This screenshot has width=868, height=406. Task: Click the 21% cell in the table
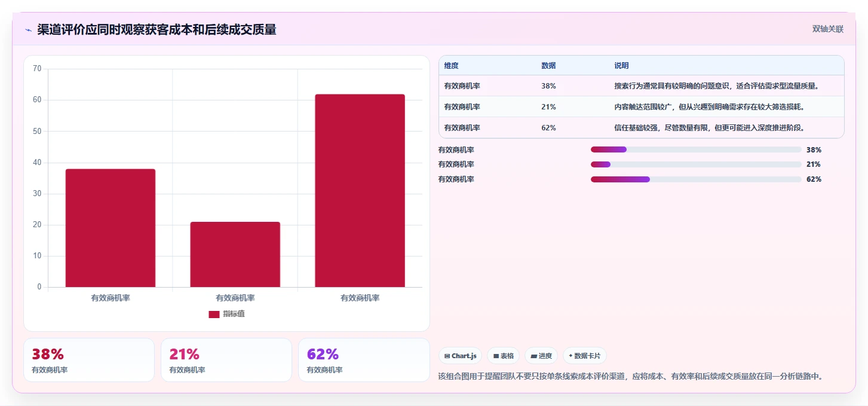[x=548, y=107]
